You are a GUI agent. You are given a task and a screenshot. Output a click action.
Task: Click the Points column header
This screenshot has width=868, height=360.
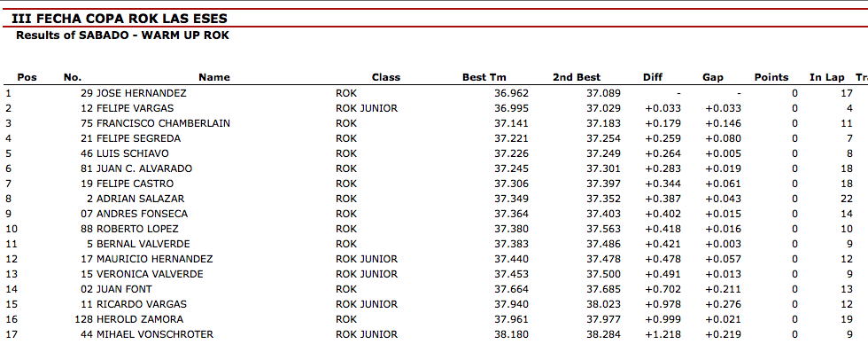tap(771, 77)
